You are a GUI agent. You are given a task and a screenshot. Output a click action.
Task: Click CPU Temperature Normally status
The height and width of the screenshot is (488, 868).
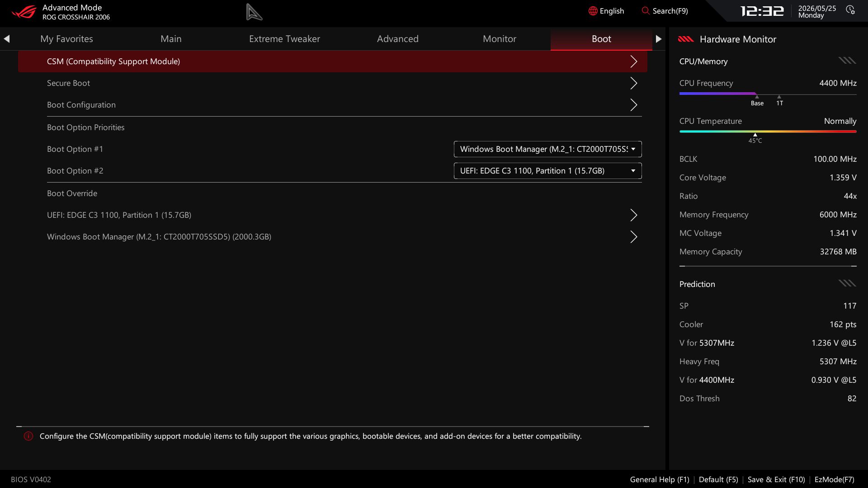pos(840,121)
